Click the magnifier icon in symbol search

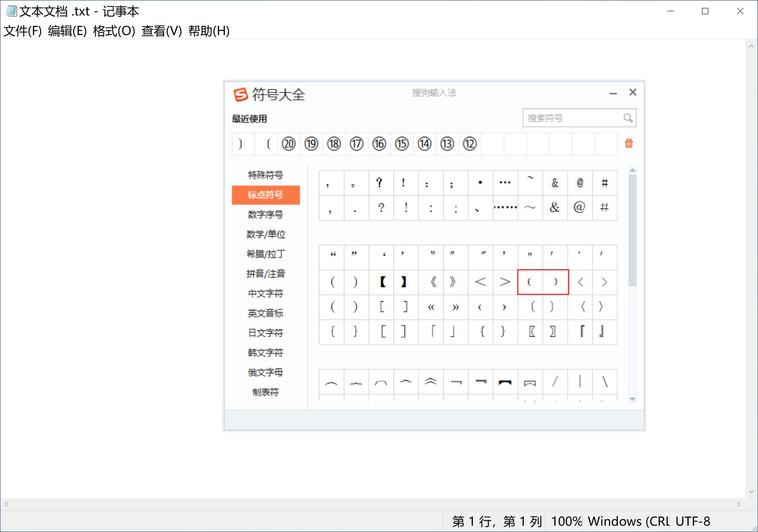coord(628,118)
